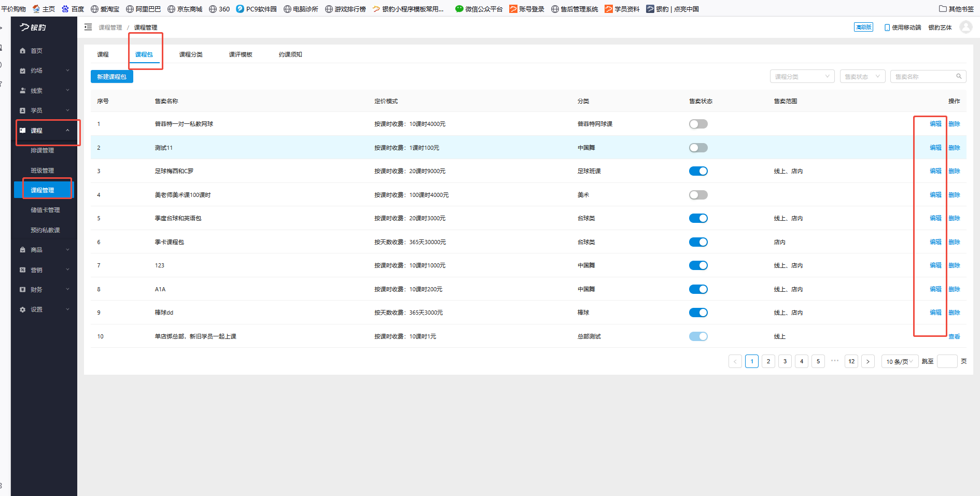
Task: Enable sale status for 普菲特一对一私教网球
Action: (698, 124)
